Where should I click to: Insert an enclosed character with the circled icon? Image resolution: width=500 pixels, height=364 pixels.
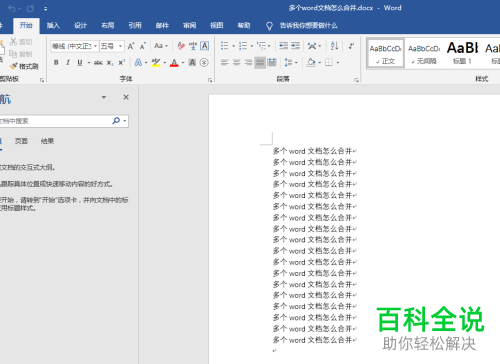(204, 62)
